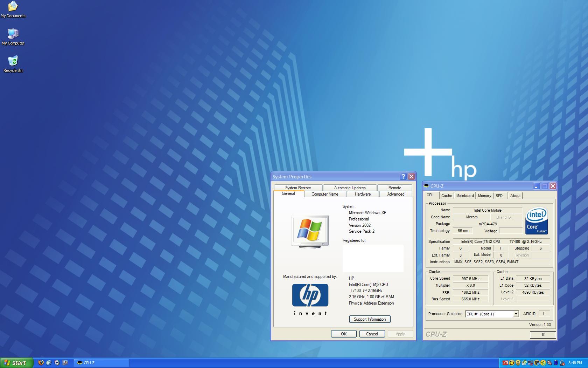Click the Intel Core inside logo in CPU-Z
Screen dimensions: 588x368
coord(537,221)
